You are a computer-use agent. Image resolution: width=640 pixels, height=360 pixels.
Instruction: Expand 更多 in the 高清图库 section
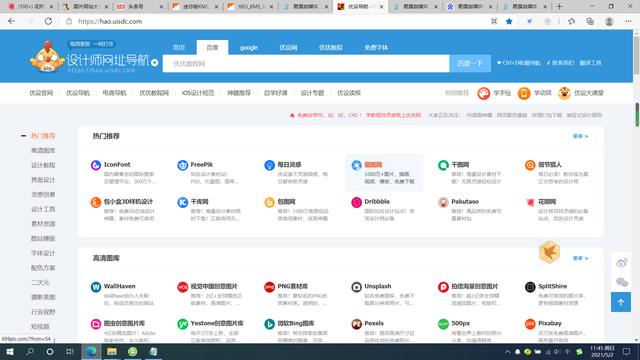(580, 258)
